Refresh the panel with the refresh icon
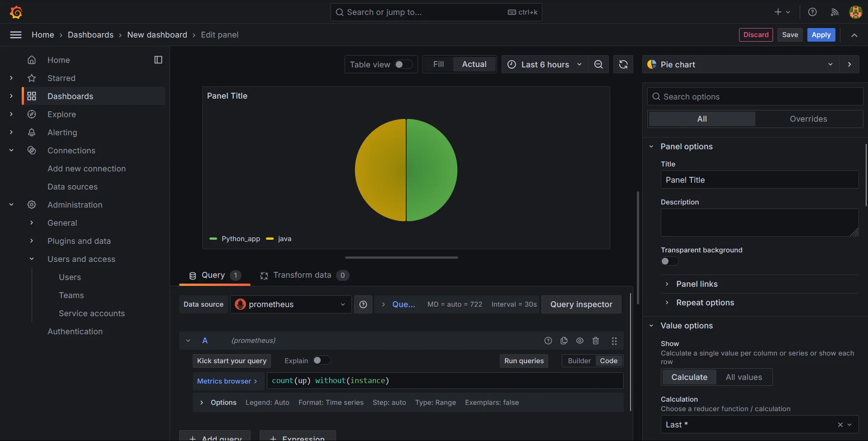 click(623, 65)
